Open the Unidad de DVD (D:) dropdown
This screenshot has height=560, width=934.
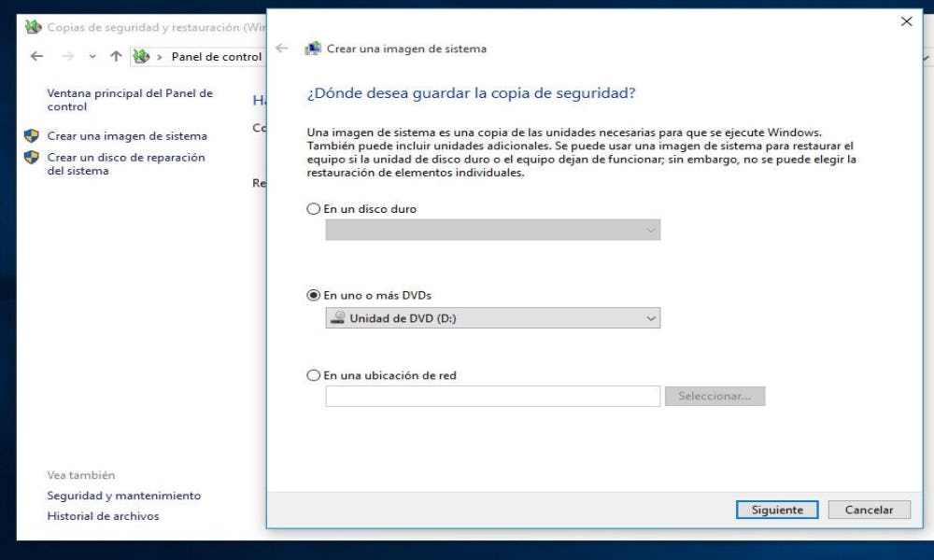[492, 318]
